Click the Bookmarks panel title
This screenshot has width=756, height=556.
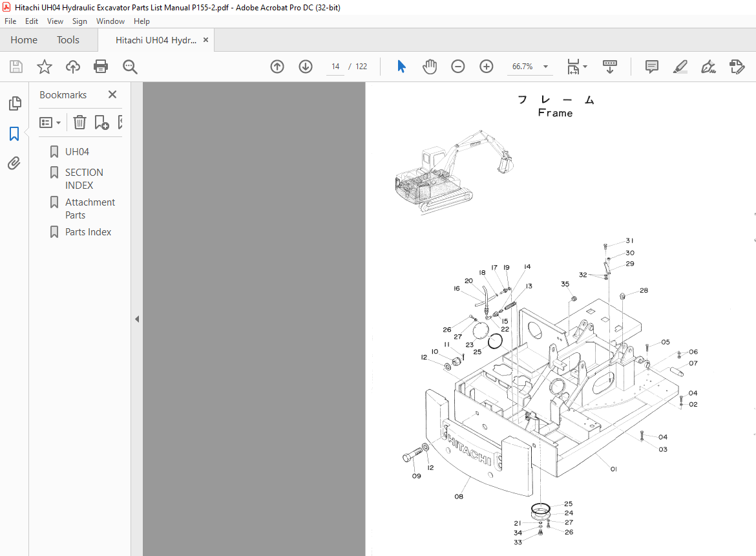(63, 95)
